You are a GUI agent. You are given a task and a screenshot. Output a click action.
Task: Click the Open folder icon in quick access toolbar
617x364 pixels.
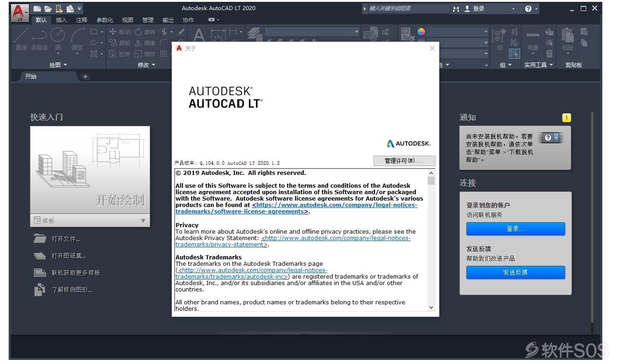(x=48, y=9)
